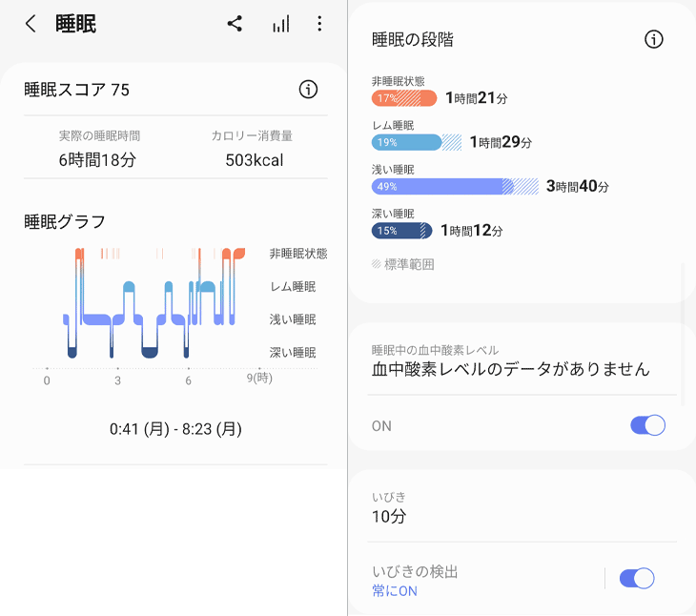Turn off blood oxygen ON switch
The height and width of the screenshot is (616, 696).
pyautogui.click(x=647, y=425)
